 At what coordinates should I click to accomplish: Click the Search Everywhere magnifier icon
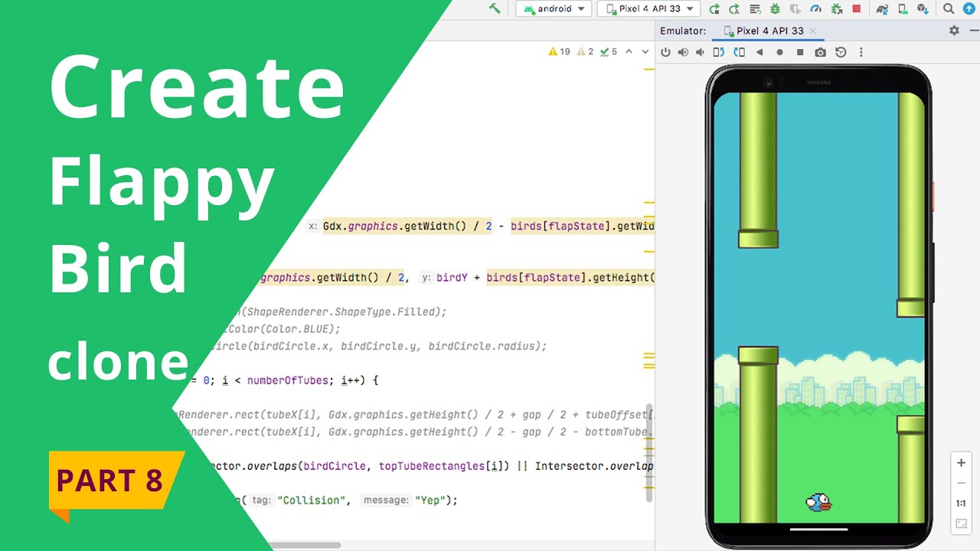click(x=949, y=9)
